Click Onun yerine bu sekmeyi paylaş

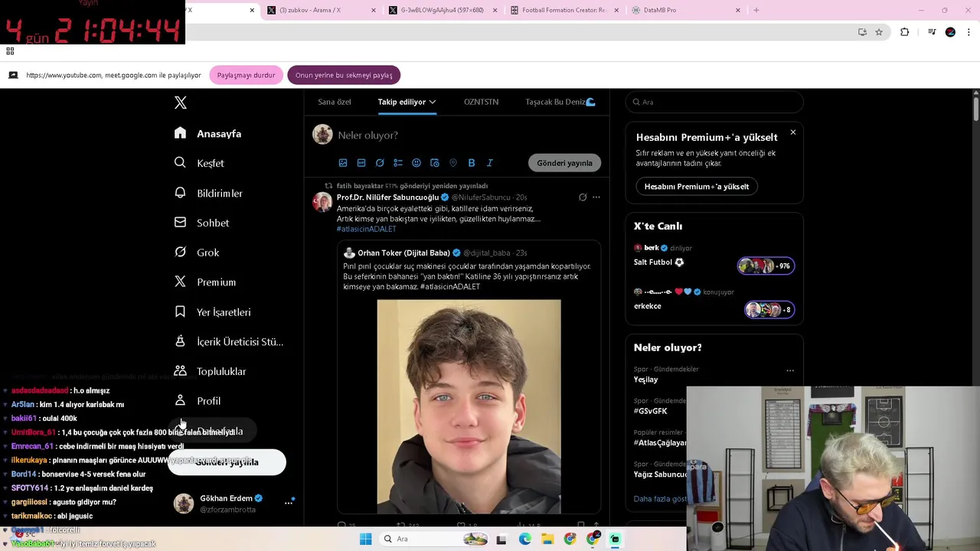[344, 75]
